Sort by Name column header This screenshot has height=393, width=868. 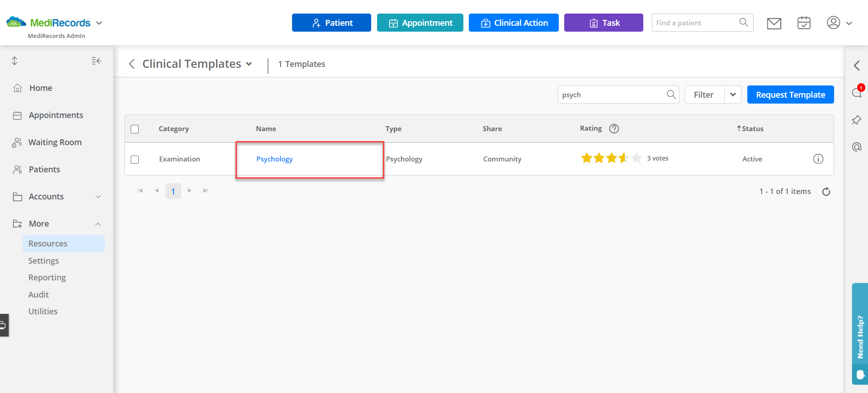point(266,128)
